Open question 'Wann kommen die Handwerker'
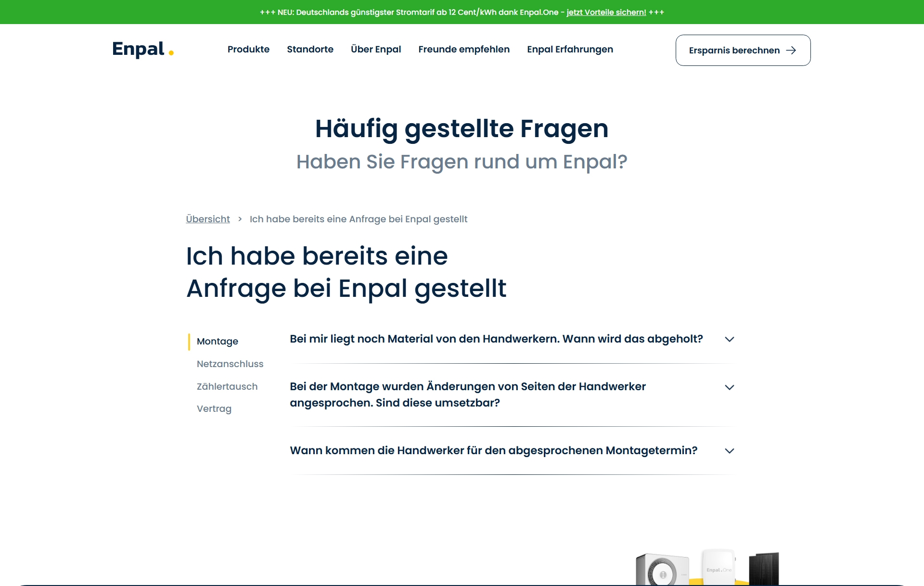The height and width of the screenshot is (586, 924). tap(494, 450)
